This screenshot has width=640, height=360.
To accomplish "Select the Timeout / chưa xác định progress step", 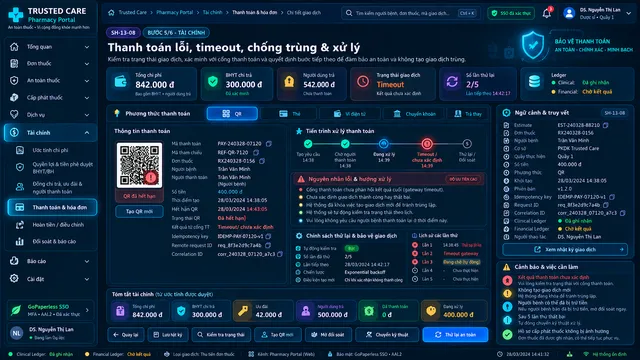I will (427, 144).
